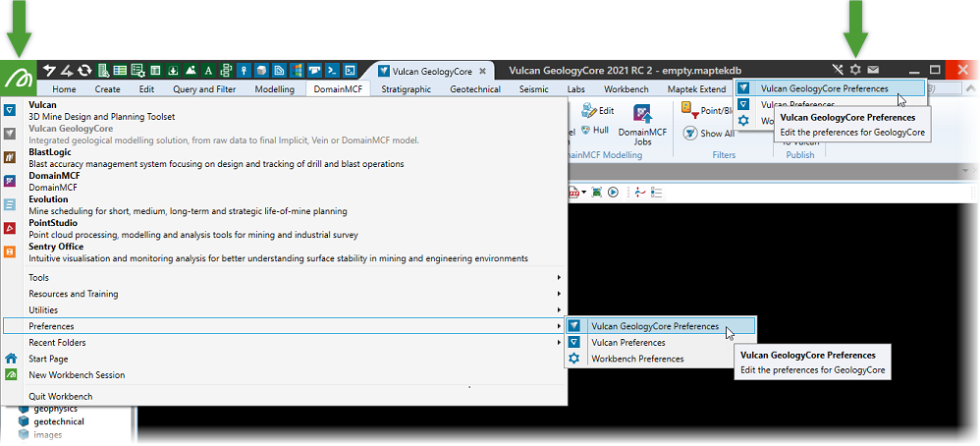Click the unboxed blue command prompt icon
Image resolution: width=980 pixels, height=446 pixels.
332,71
